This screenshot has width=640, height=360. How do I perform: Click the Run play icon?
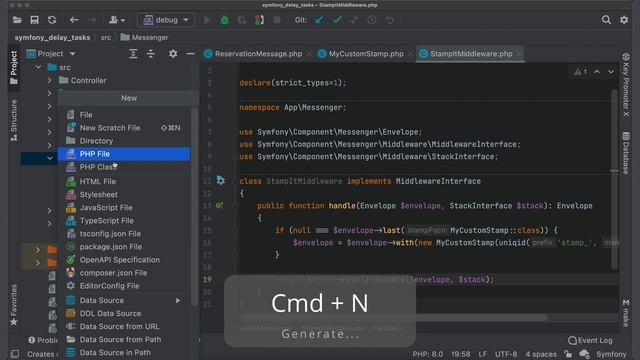coord(207,20)
